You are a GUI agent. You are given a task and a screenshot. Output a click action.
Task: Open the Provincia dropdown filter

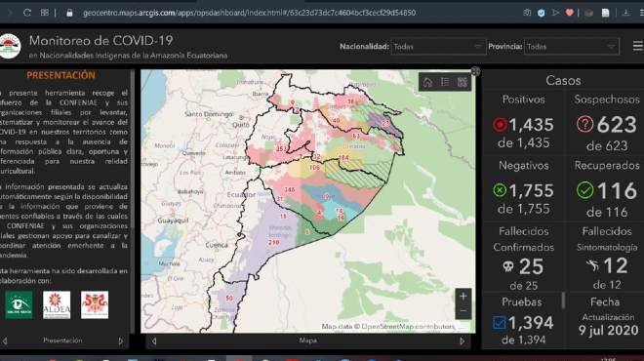tap(571, 47)
